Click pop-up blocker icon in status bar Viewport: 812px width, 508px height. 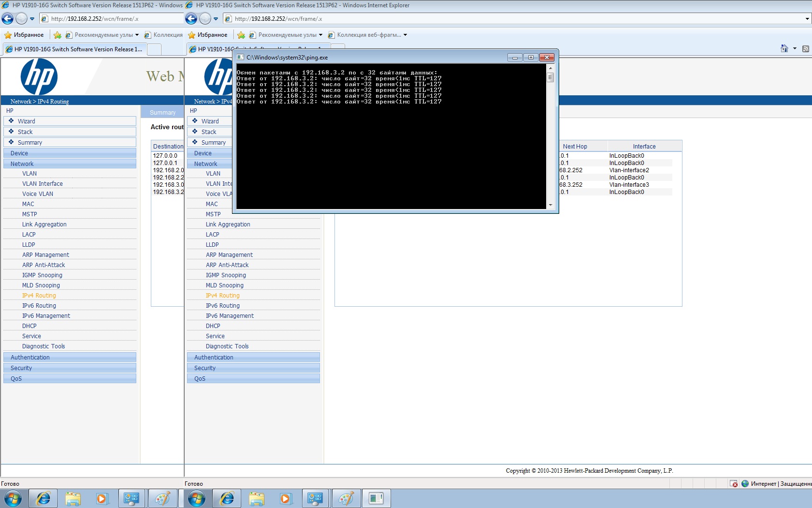[x=734, y=483]
